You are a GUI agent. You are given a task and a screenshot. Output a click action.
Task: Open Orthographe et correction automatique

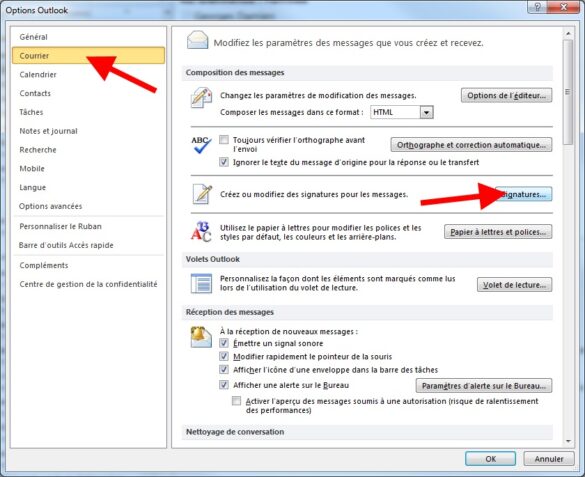point(471,145)
